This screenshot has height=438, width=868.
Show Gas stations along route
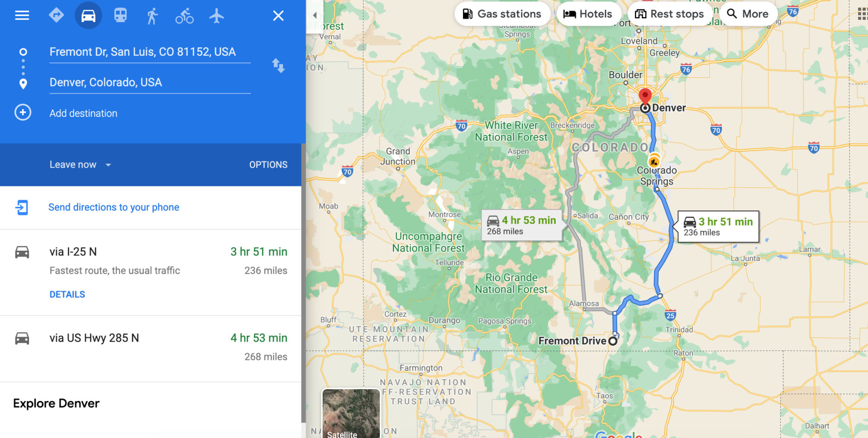click(x=502, y=14)
